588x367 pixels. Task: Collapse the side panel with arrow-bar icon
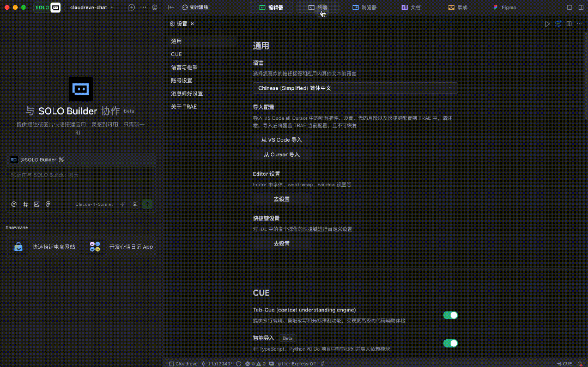171,8
